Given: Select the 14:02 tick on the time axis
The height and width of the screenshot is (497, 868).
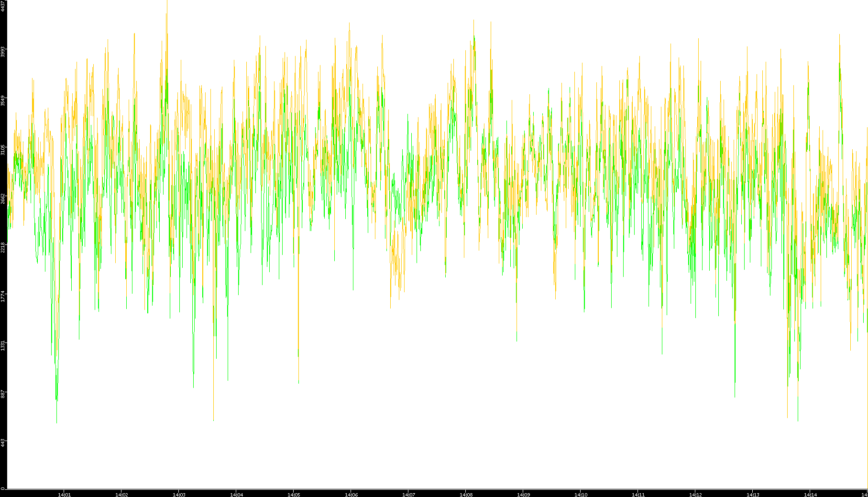Looking at the screenshot, I should click(121, 495).
